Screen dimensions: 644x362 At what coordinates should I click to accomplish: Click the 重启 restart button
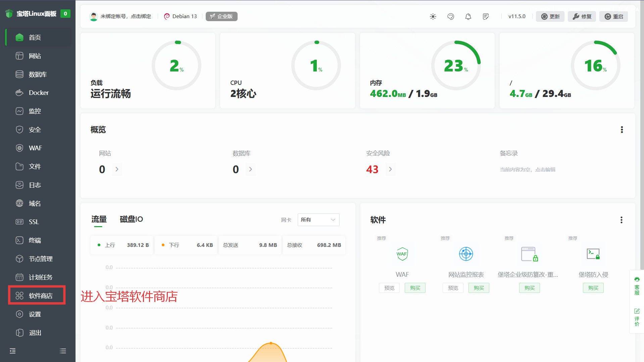coord(613,16)
